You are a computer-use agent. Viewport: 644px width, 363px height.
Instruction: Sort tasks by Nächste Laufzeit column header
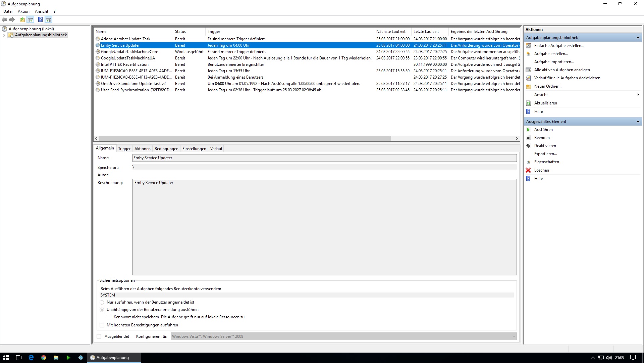click(393, 32)
